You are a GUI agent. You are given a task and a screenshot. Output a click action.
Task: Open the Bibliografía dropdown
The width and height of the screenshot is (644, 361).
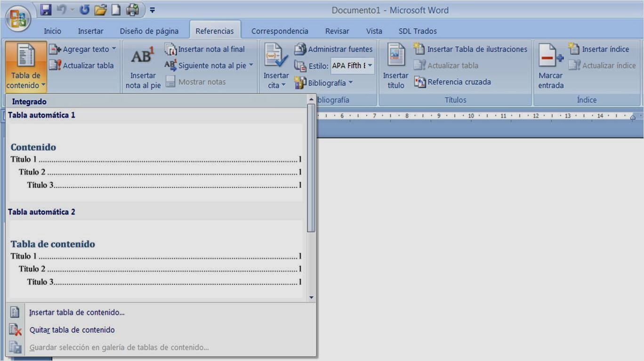pos(323,83)
